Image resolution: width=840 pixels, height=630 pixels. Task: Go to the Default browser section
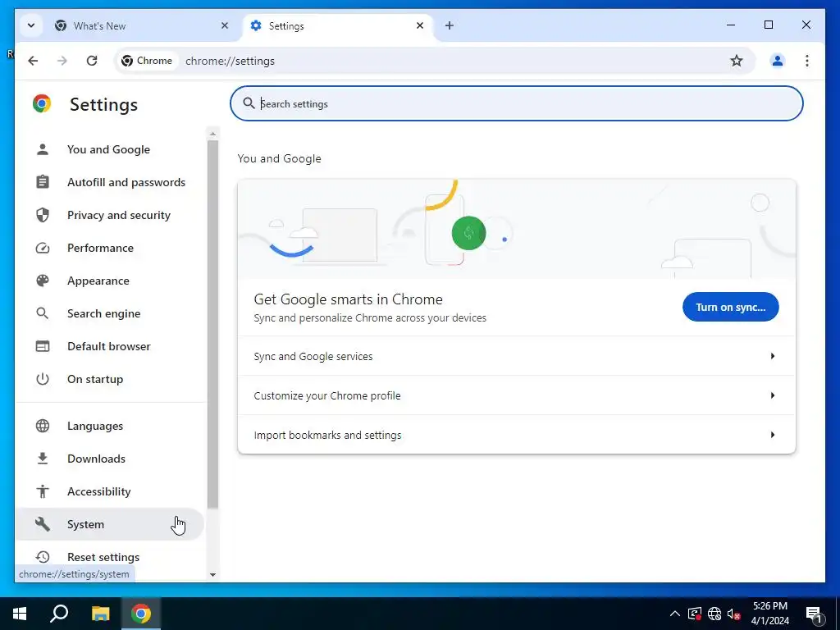[110, 346]
